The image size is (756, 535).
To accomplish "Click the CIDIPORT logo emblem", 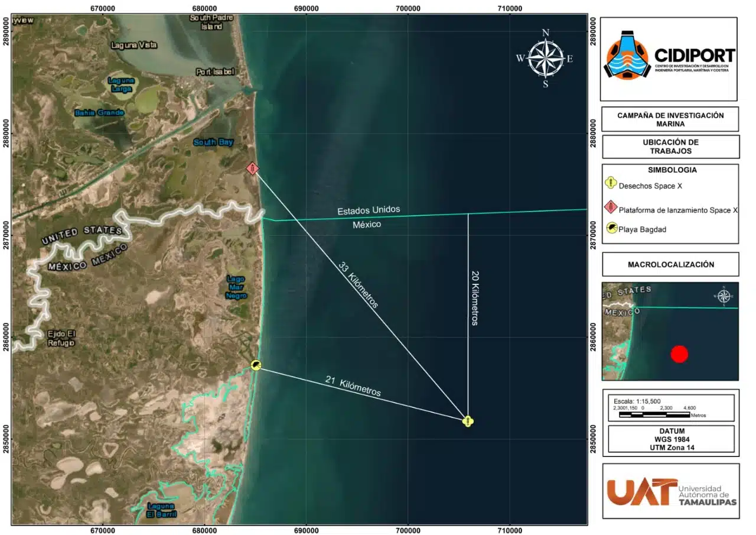I will tap(628, 59).
